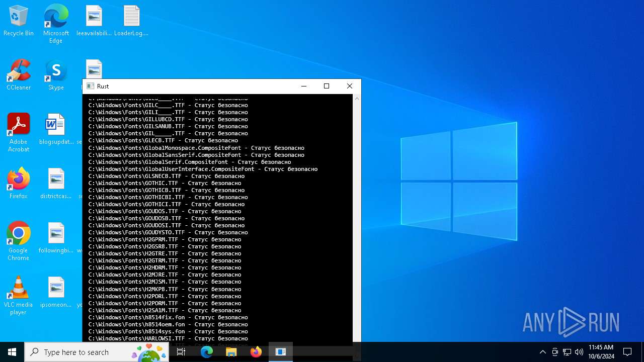Open the notification center icon
This screenshot has width=644, height=362.
click(x=627, y=352)
